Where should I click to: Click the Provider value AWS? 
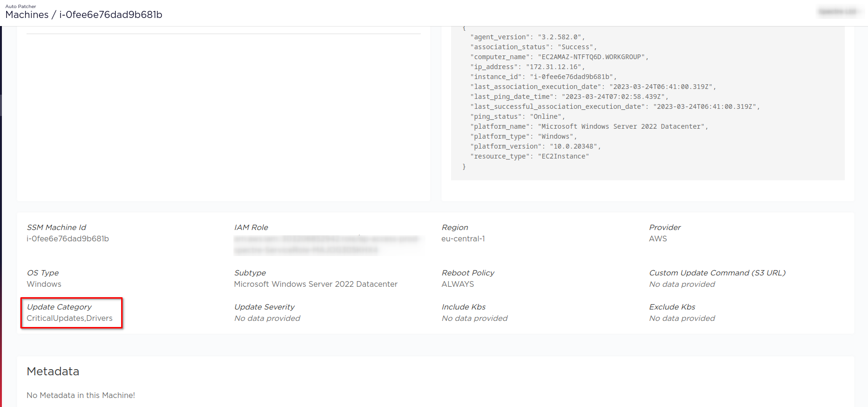658,239
